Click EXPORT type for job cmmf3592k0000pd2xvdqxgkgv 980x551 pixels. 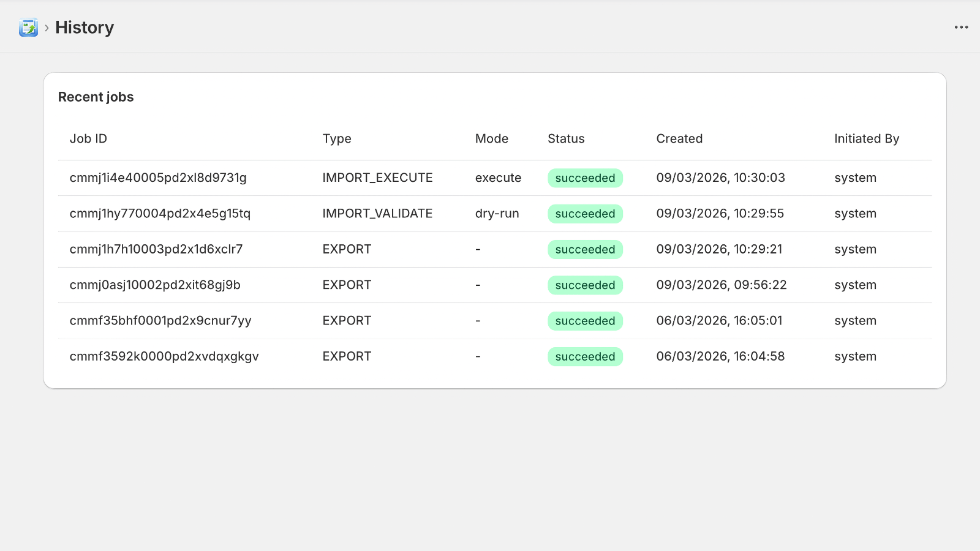tap(347, 356)
